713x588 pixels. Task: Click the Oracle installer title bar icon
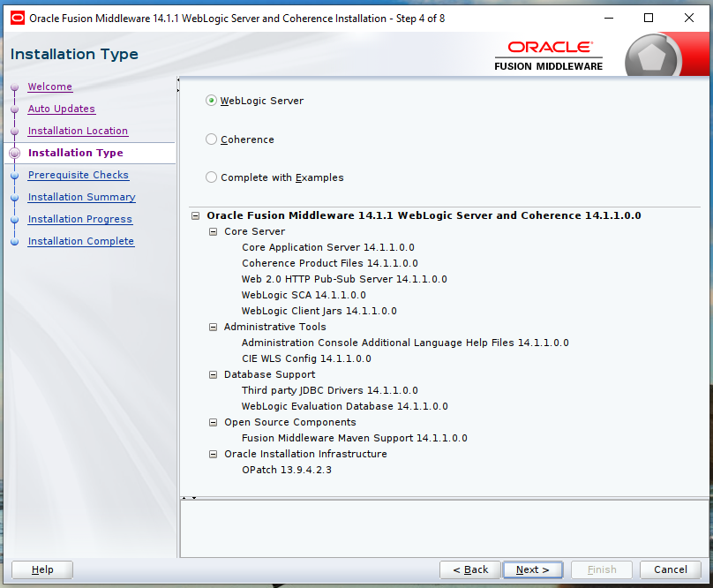click(18, 19)
